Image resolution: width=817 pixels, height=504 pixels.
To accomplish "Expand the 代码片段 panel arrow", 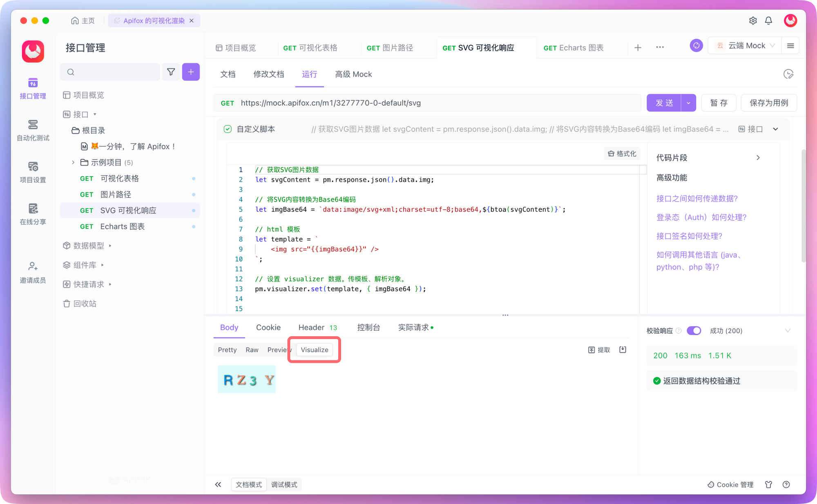I will [x=758, y=158].
